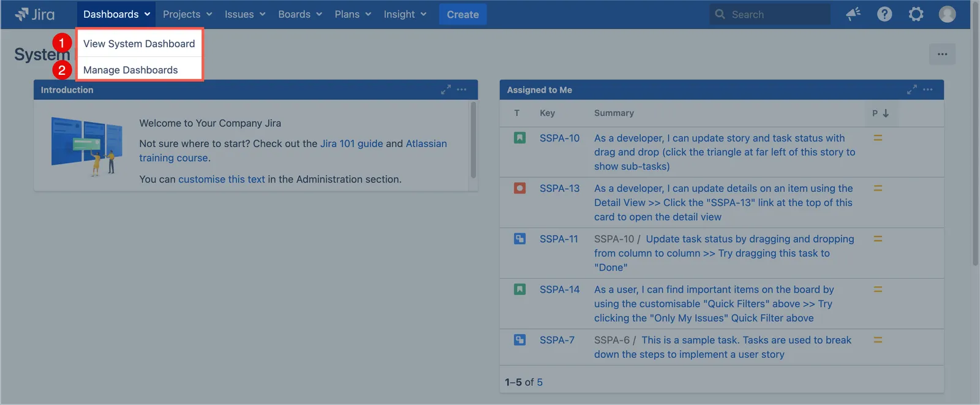Viewport: 980px width, 405px height.
Task: Sort by the Summary column header
Action: coord(614,113)
